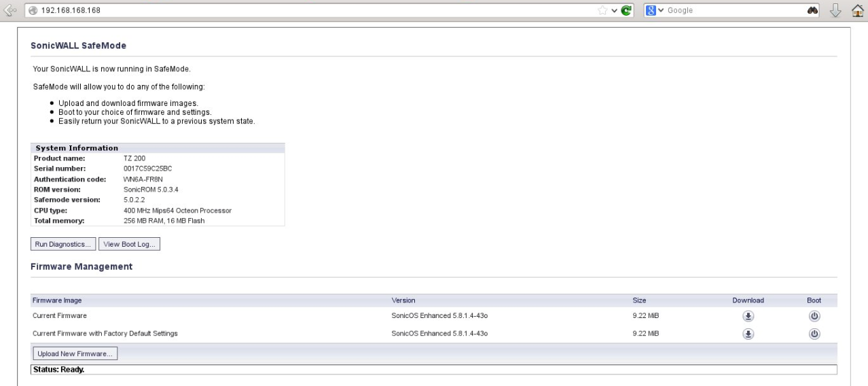
Task: Boot firmware with Factory Default Settings
Action: pos(814,334)
